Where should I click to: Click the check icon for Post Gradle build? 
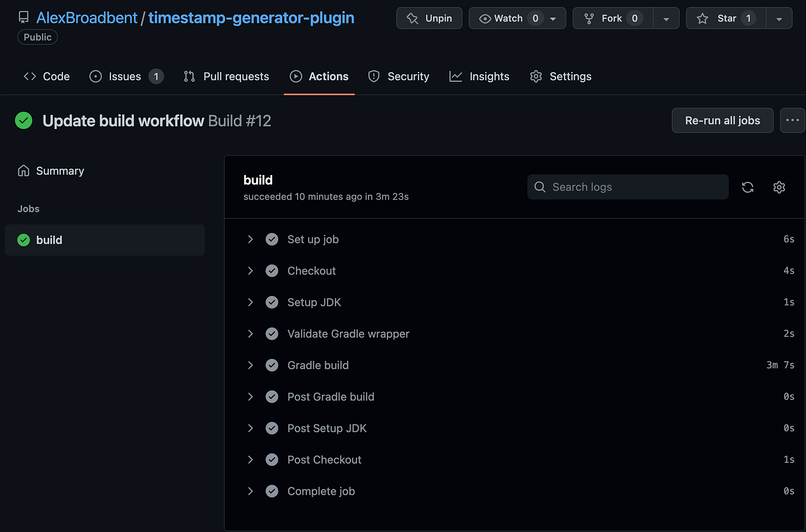click(x=272, y=397)
